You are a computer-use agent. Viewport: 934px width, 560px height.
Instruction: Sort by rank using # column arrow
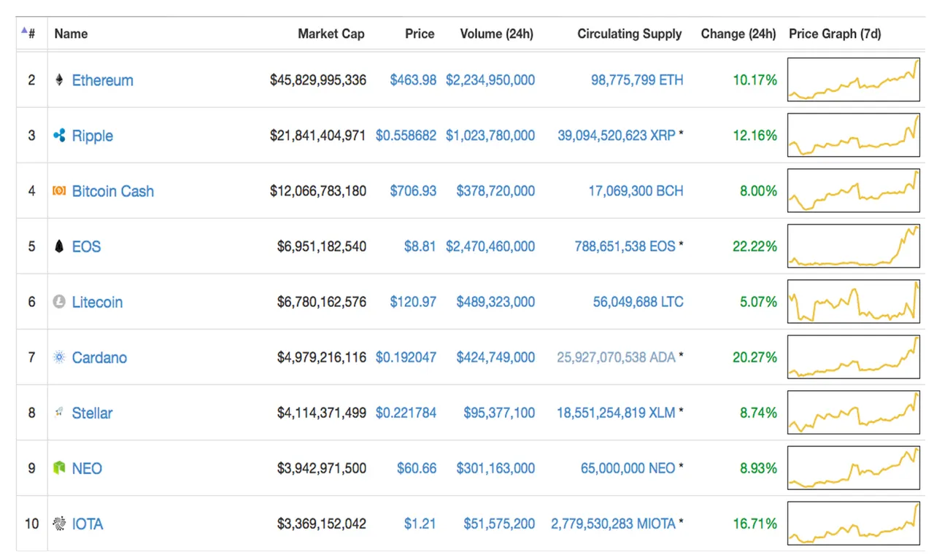(28, 33)
